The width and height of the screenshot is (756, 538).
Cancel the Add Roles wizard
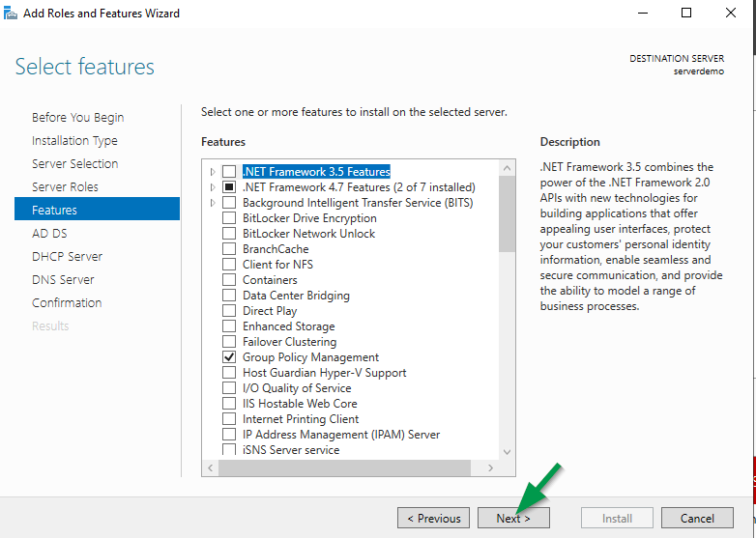(x=697, y=518)
